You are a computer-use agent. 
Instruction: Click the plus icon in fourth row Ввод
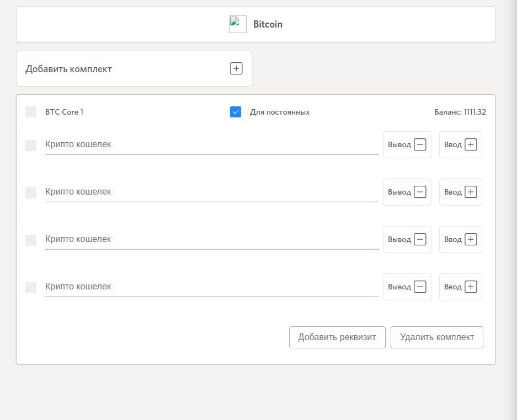tap(471, 287)
